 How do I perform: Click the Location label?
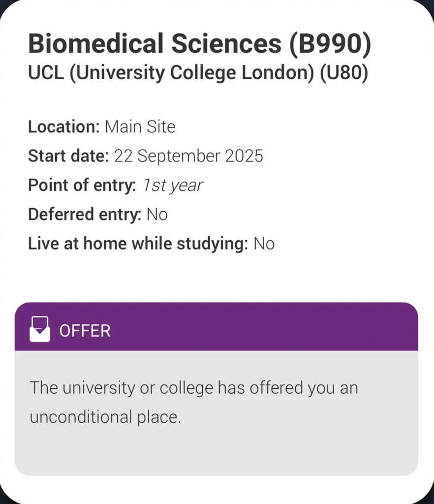click(x=64, y=127)
